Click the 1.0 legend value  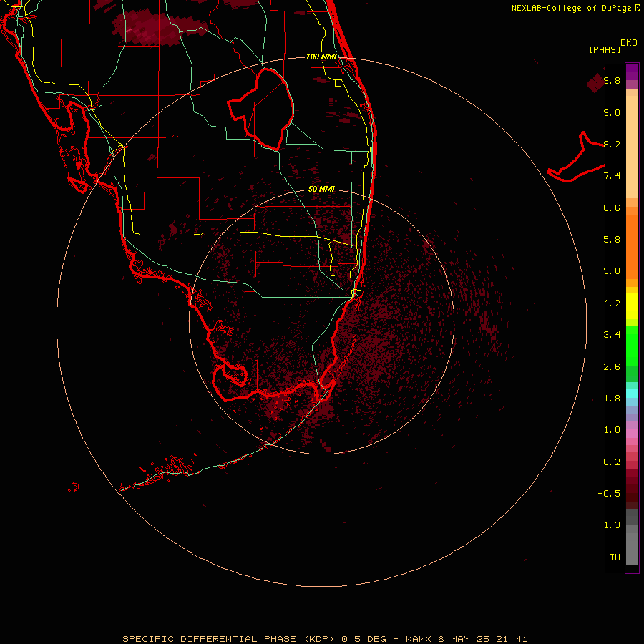[x=612, y=430]
